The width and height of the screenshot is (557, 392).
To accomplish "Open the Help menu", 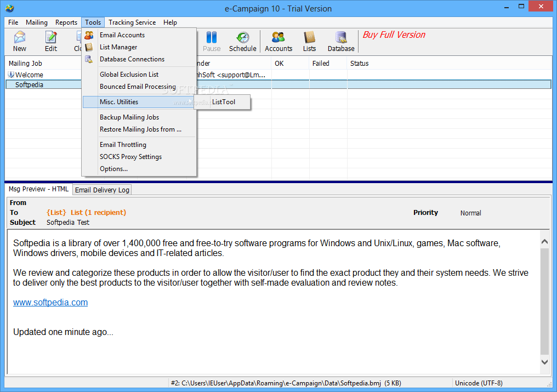I will [170, 22].
